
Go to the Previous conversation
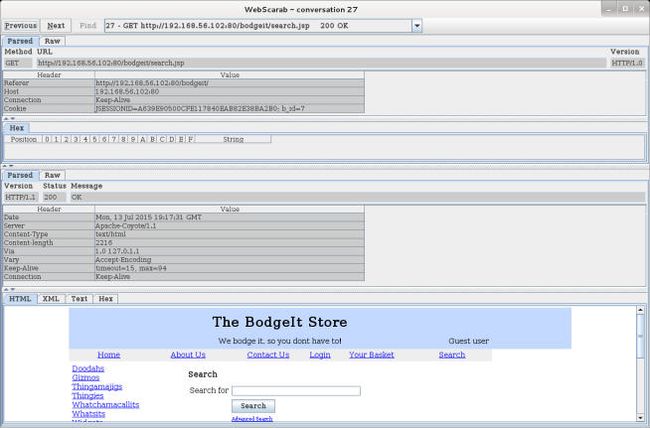[x=21, y=26]
